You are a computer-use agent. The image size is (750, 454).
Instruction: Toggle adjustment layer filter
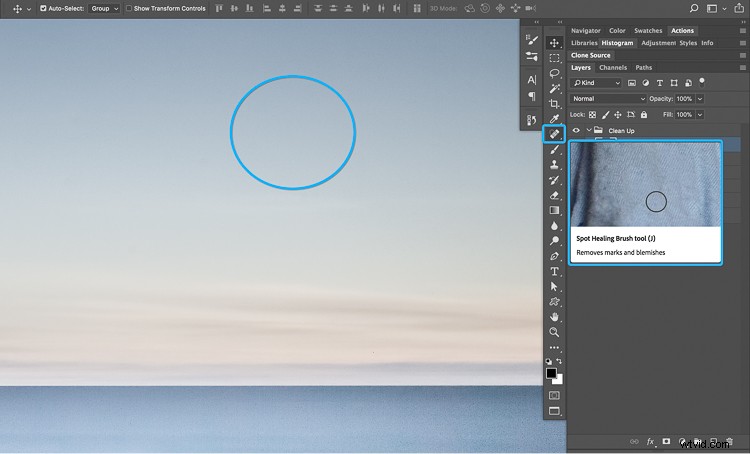click(646, 83)
